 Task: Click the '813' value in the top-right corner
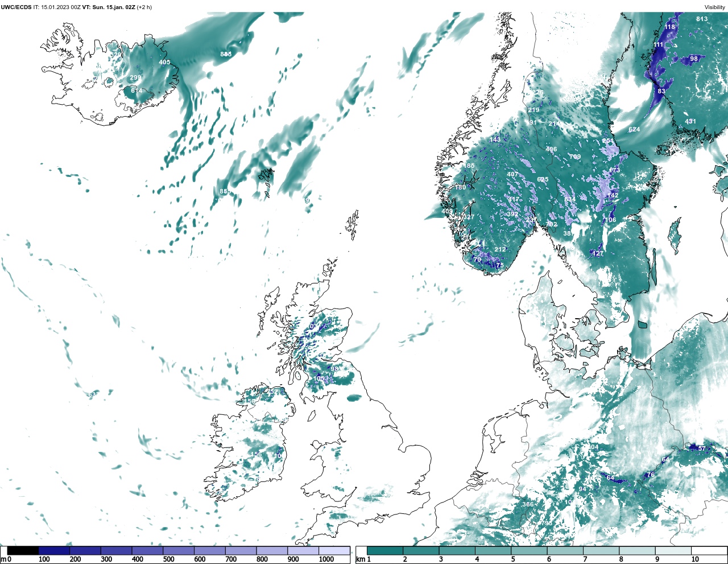pos(702,19)
